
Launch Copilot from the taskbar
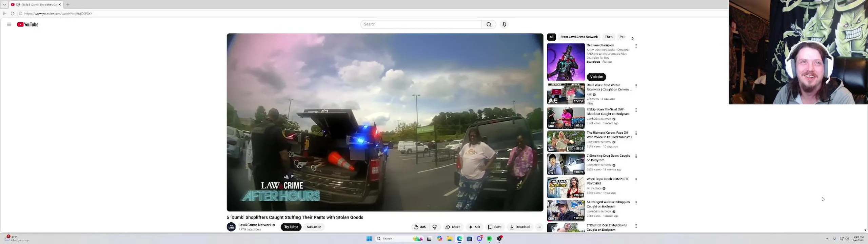point(439,239)
